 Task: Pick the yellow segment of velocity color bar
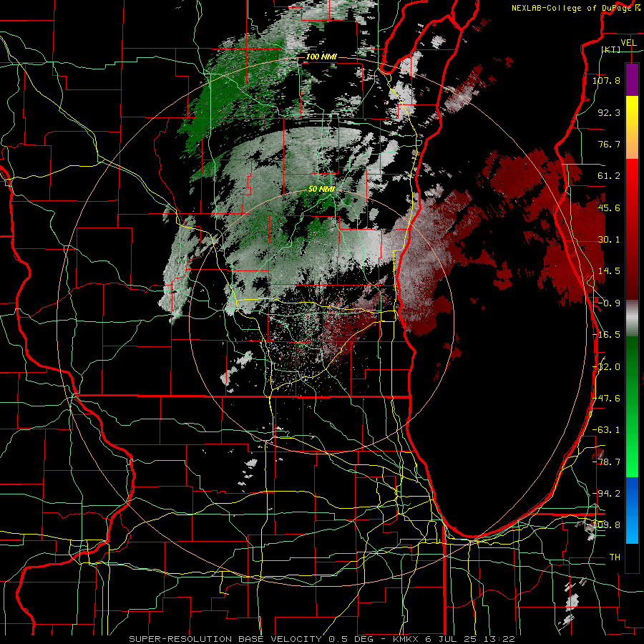pos(632,111)
